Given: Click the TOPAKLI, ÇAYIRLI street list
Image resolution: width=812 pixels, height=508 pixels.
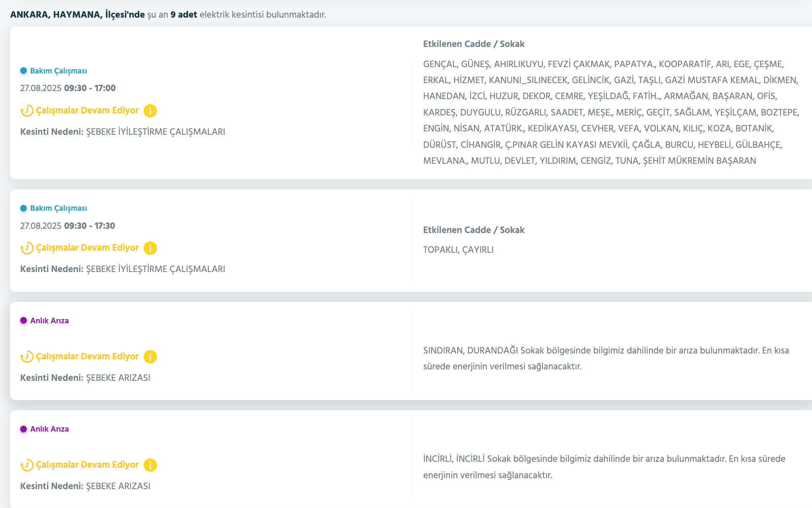Looking at the screenshot, I should [458, 250].
